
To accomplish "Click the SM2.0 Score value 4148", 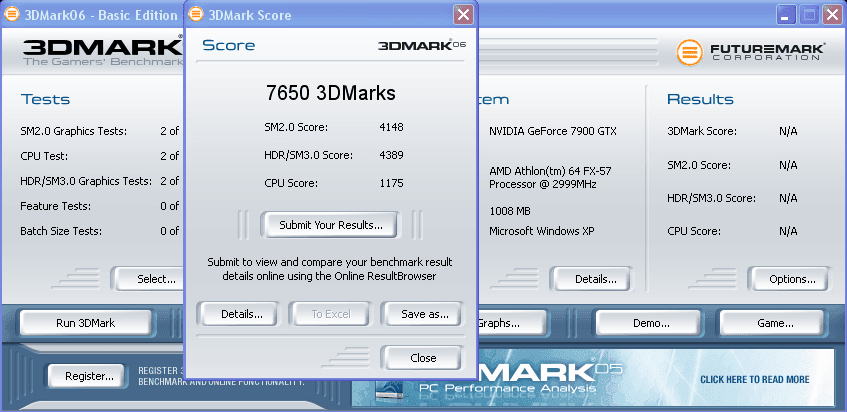I will click(391, 127).
